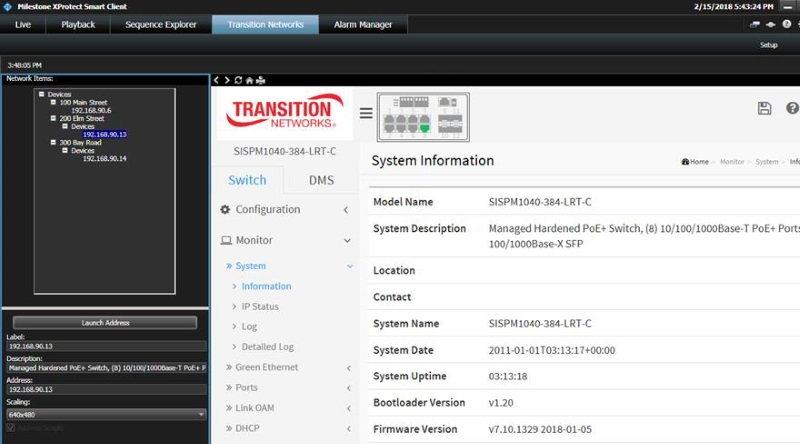Viewport: 800px width, 444px height.
Task: Collapse the 100 Main Street node
Action: click(53, 102)
